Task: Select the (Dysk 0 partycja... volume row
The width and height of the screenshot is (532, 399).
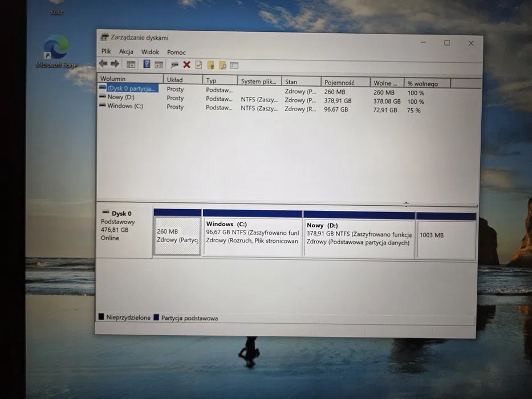Action: click(x=129, y=88)
